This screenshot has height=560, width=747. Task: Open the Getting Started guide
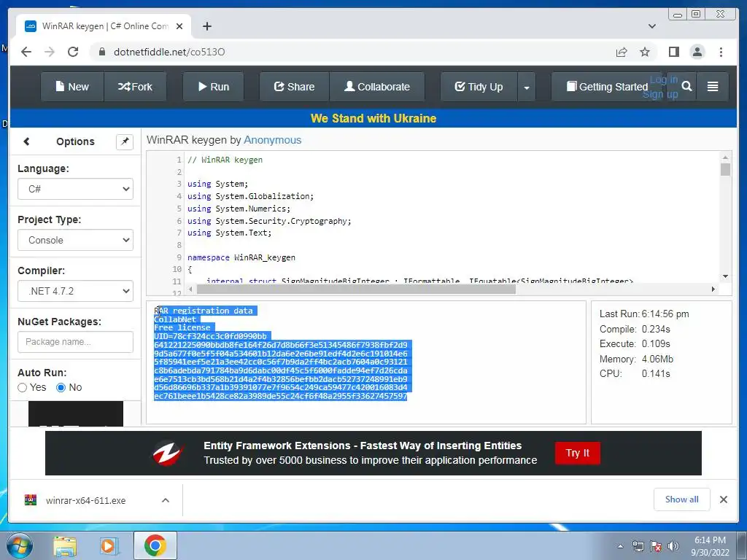pos(607,87)
